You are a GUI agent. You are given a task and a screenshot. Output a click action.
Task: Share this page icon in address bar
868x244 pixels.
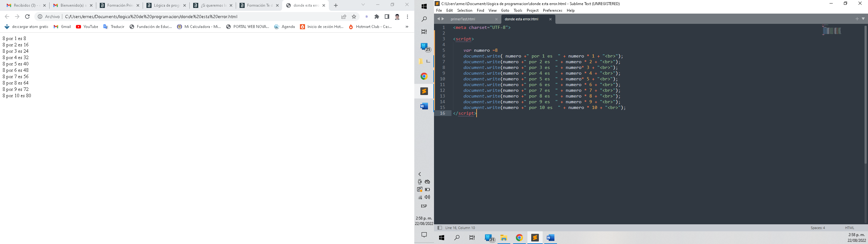pos(344,17)
